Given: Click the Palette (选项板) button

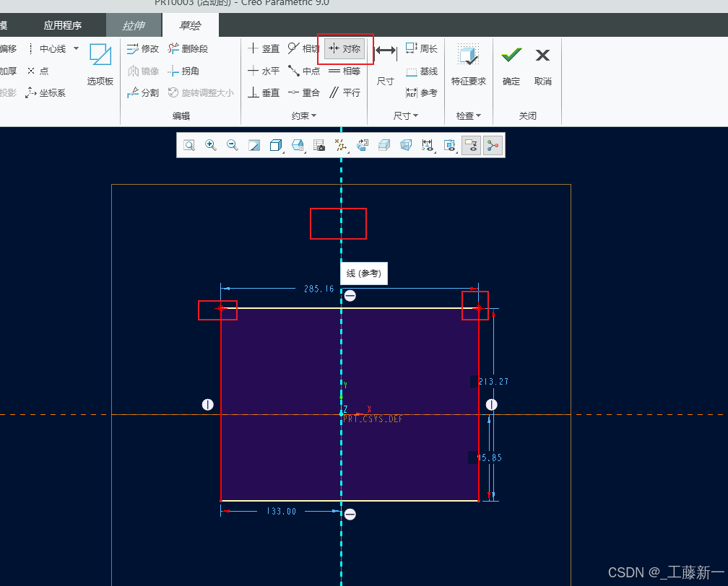Looking at the screenshot, I should pos(100,64).
